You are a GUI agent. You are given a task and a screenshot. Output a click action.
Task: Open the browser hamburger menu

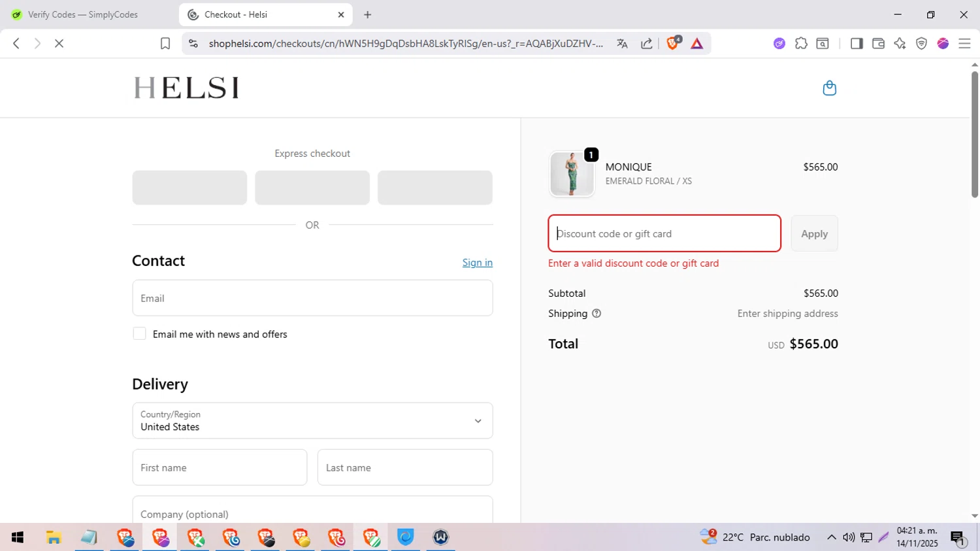[x=964, y=44]
